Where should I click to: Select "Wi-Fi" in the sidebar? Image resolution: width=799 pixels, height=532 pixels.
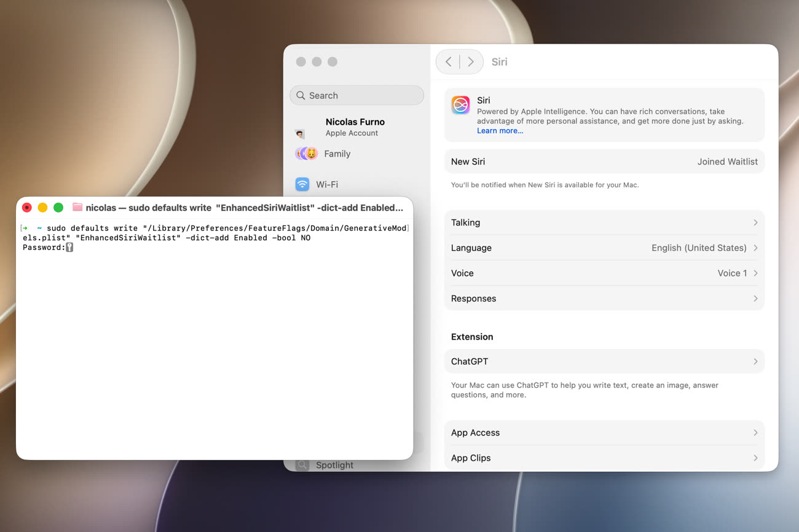coord(327,184)
